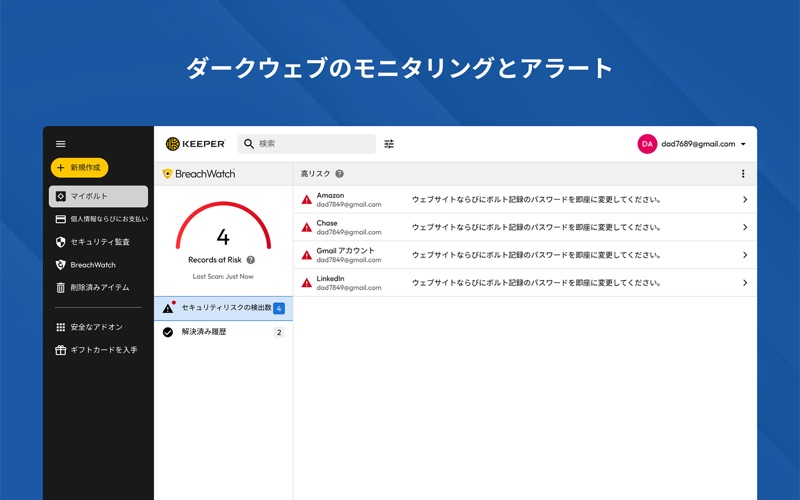
Task: Click the magnifier search icon
Action: click(x=249, y=144)
